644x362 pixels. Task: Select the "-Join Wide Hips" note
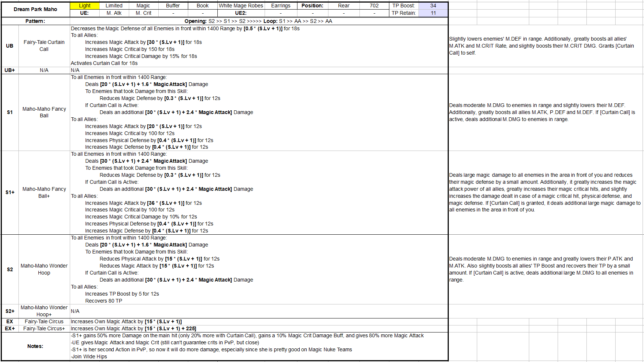(89, 356)
